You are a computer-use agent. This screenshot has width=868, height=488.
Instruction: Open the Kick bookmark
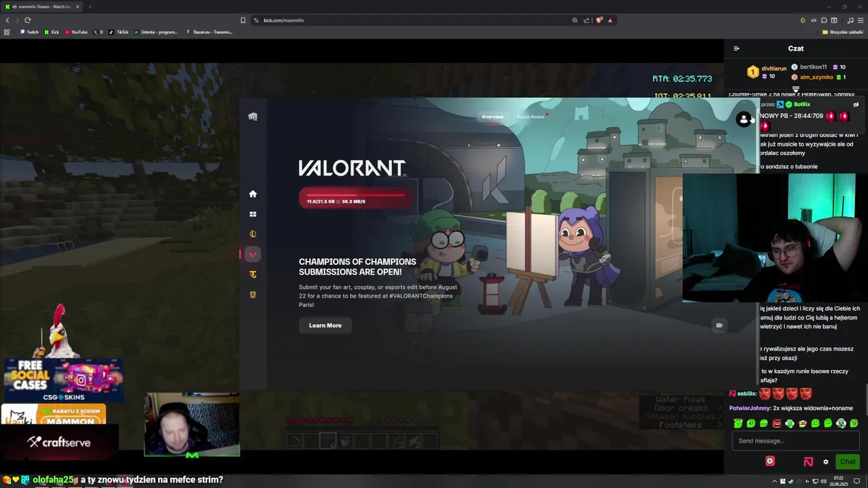coord(52,32)
